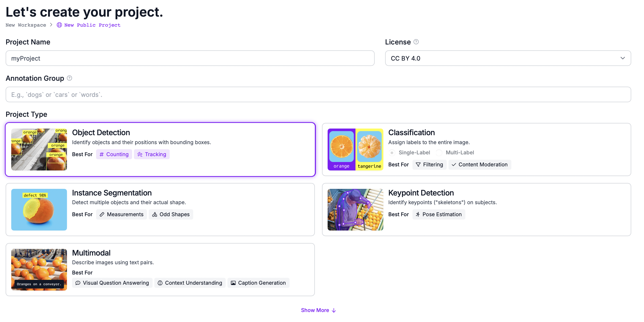
Task: Select the Single-Label radio option
Action: [392, 153]
